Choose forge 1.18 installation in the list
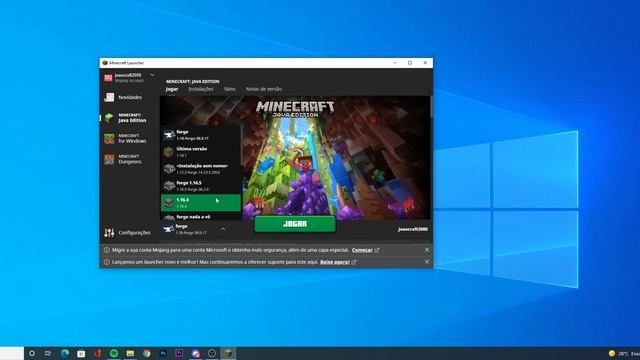This screenshot has height=360, width=640. click(x=201, y=135)
